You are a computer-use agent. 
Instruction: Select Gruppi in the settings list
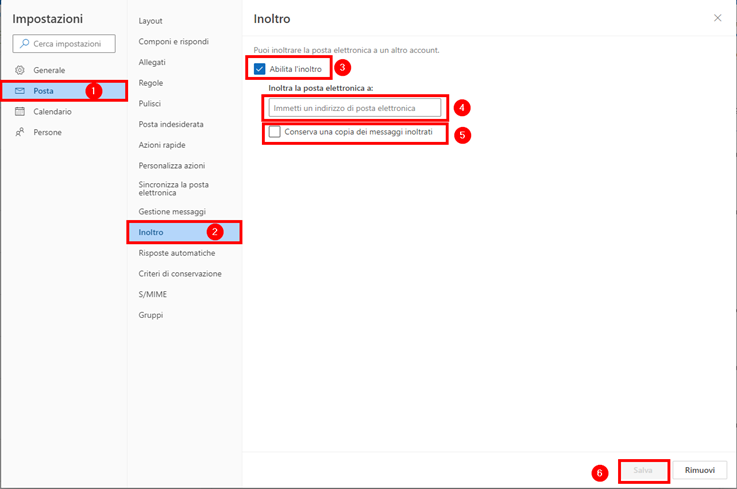click(151, 315)
